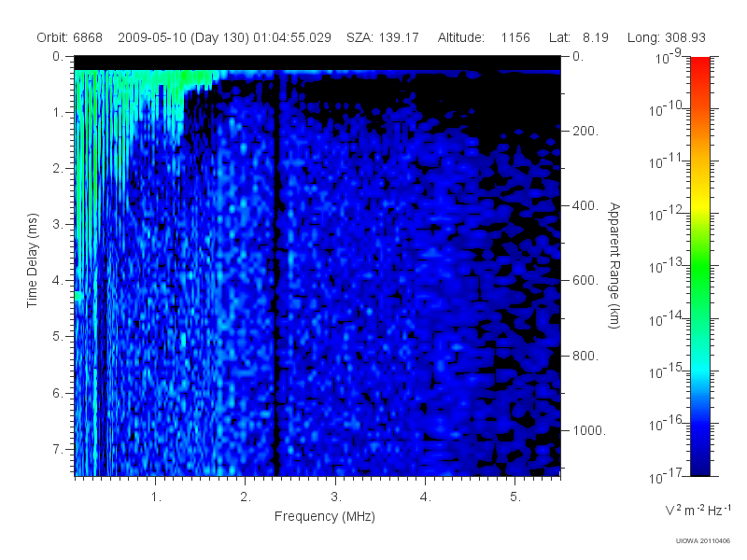Click the green patch at 4.3 ms delay
Viewport: 747px width, 560px height.
78,296
